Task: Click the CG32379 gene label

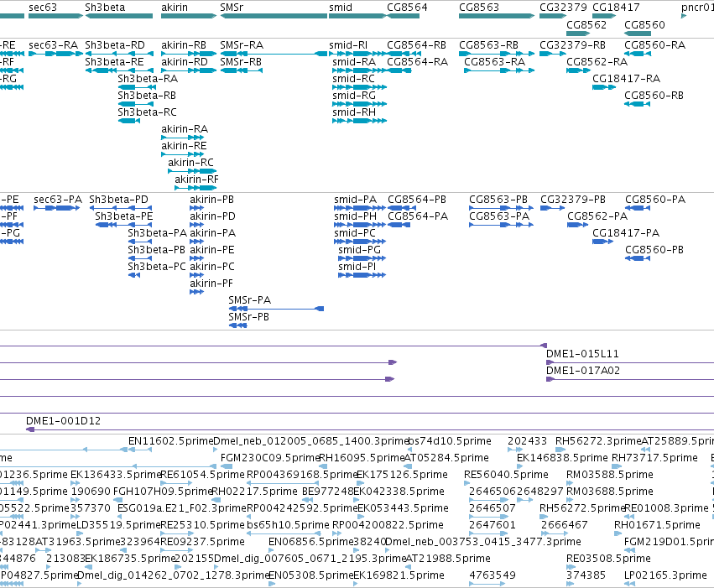Action: [x=563, y=8]
